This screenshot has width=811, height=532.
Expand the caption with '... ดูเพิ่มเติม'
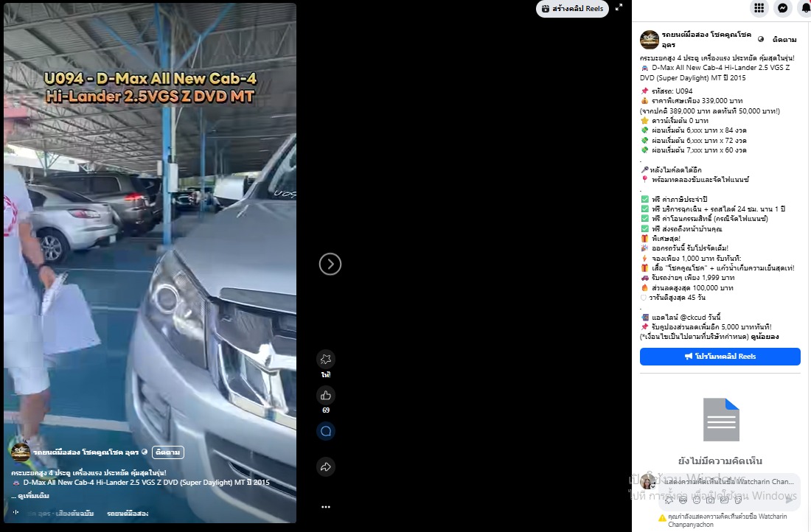pos(30,496)
